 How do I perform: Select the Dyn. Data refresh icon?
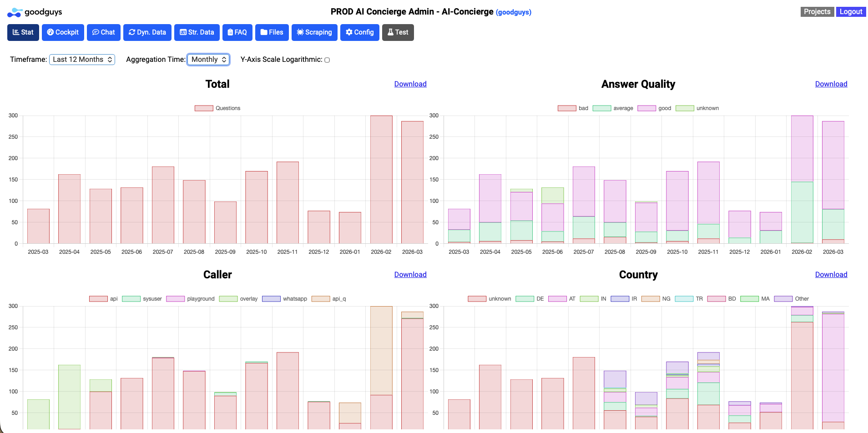point(132,32)
